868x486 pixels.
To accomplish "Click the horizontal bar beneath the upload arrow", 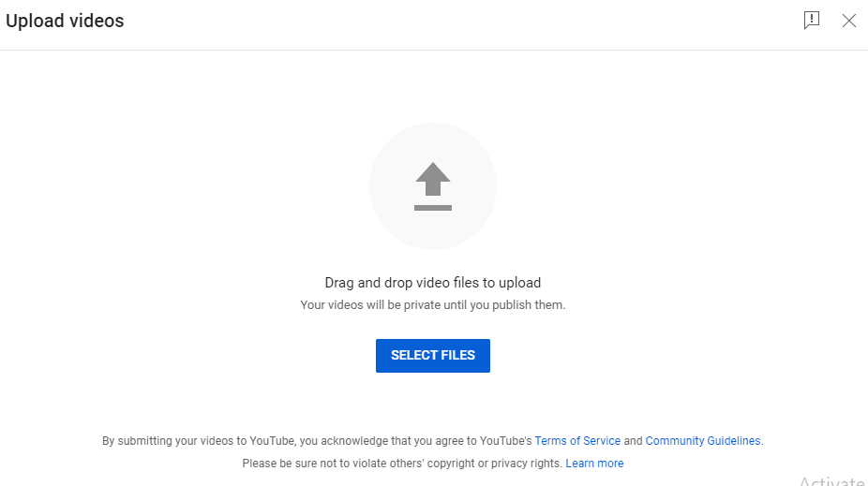I will [x=433, y=207].
